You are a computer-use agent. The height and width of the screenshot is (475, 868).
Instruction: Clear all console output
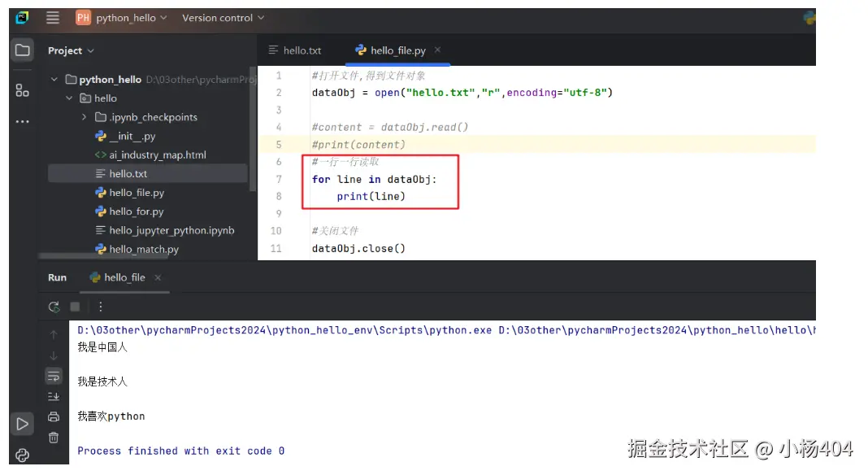54,438
